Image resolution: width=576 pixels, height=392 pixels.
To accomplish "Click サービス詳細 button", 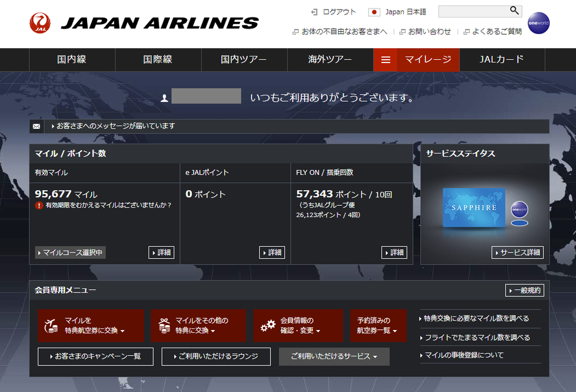I will (x=517, y=253).
